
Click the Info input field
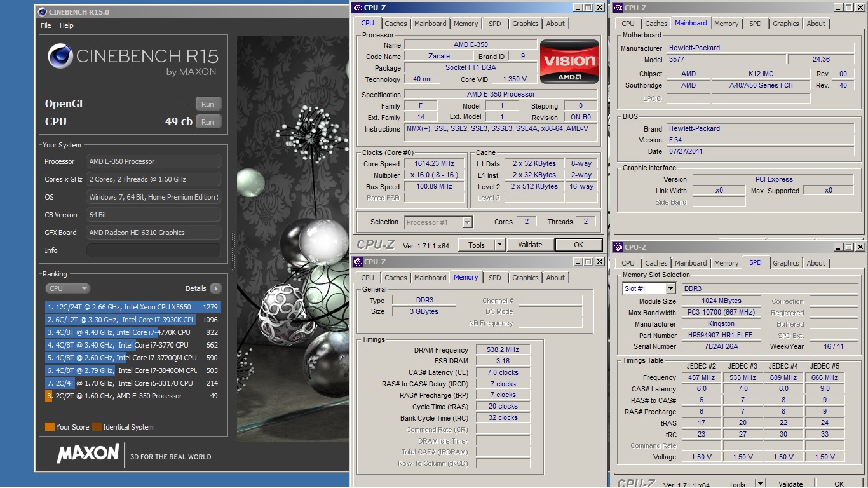click(153, 250)
